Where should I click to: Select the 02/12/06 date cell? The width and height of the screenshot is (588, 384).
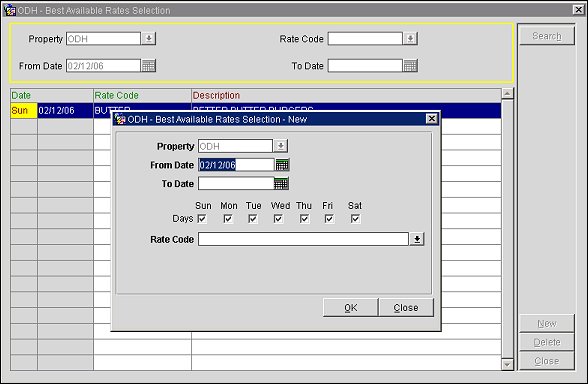tap(65, 111)
